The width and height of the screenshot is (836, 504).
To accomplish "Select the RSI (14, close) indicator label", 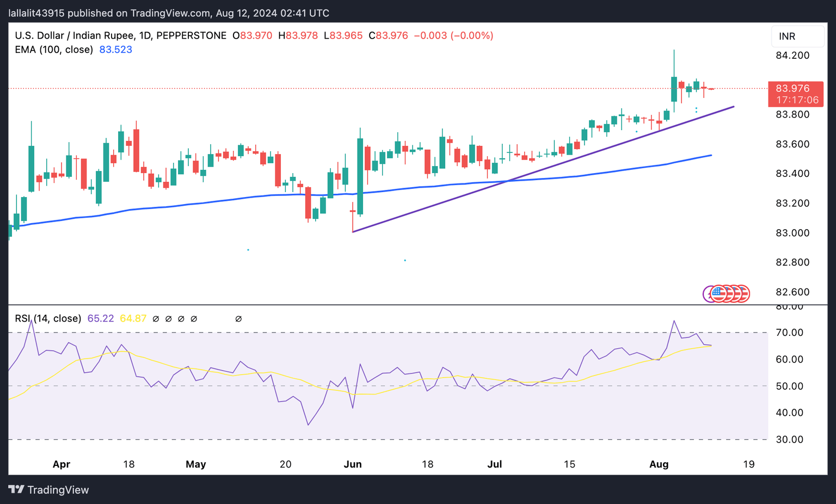I will click(x=48, y=318).
